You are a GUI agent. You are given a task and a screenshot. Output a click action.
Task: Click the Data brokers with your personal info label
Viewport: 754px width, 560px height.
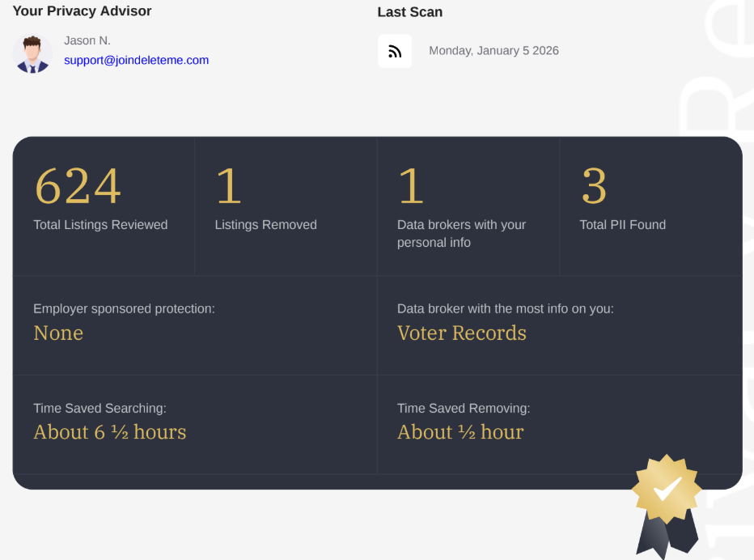[461, 233]
